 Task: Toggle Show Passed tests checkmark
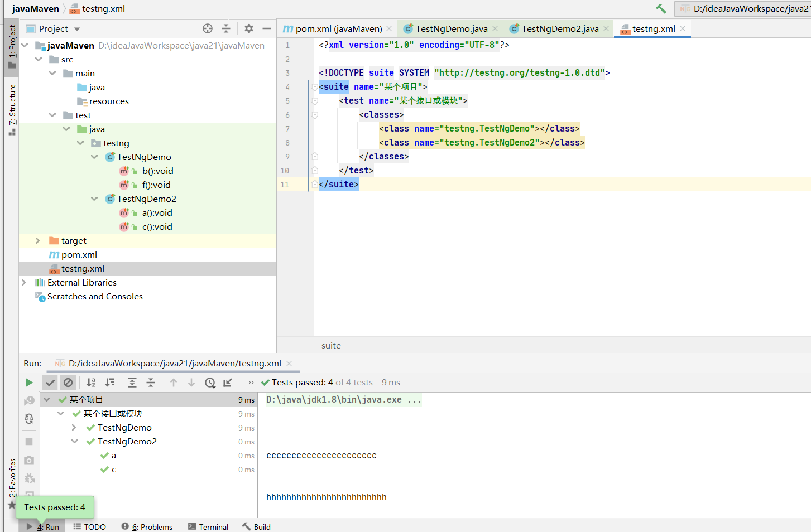(x=50, y=383)
